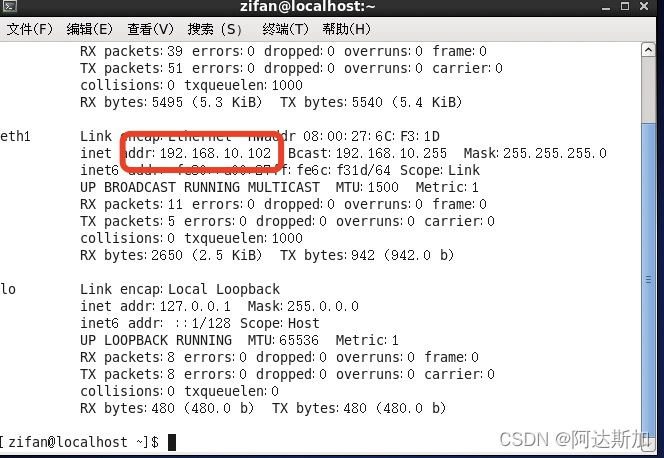Viewport: 664px width, 458px height.
Task: Maximize the terminal window
Action: 625,6
